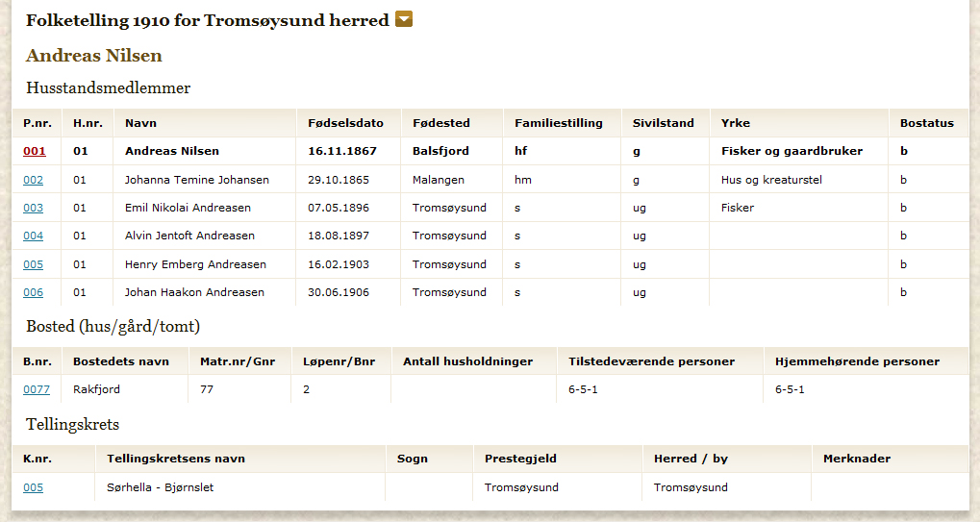Select the Johanna Temine Johansen row name

point(197,180)
